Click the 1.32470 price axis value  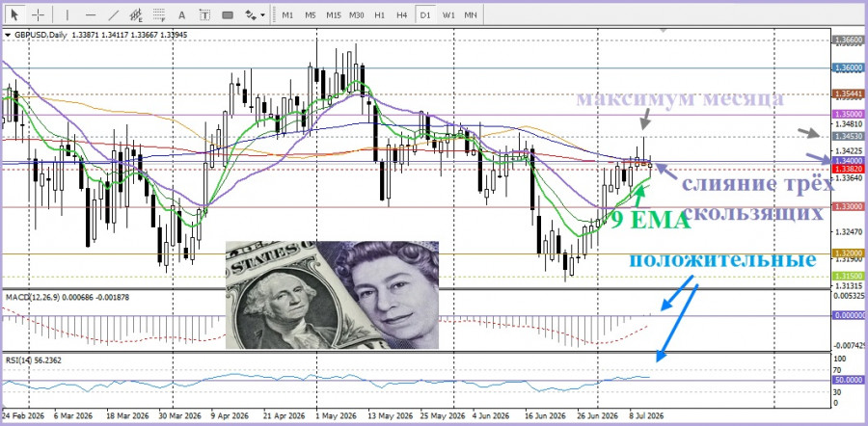pos(847,230)
